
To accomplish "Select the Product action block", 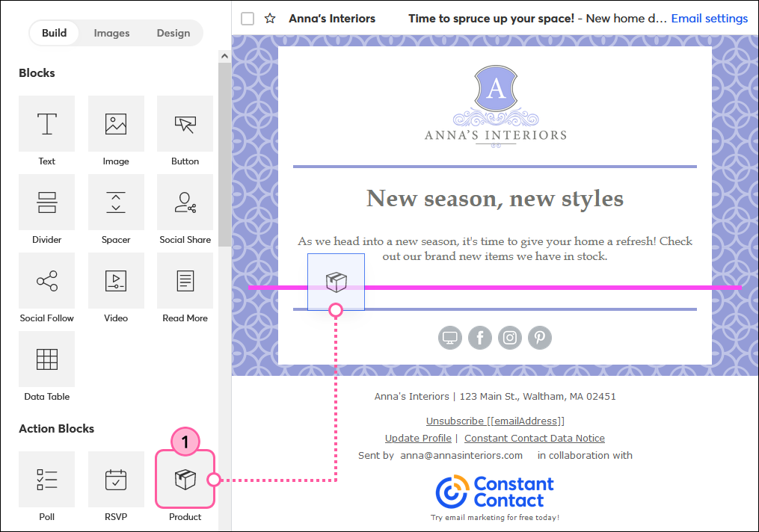I will click(x=185, y=479).
